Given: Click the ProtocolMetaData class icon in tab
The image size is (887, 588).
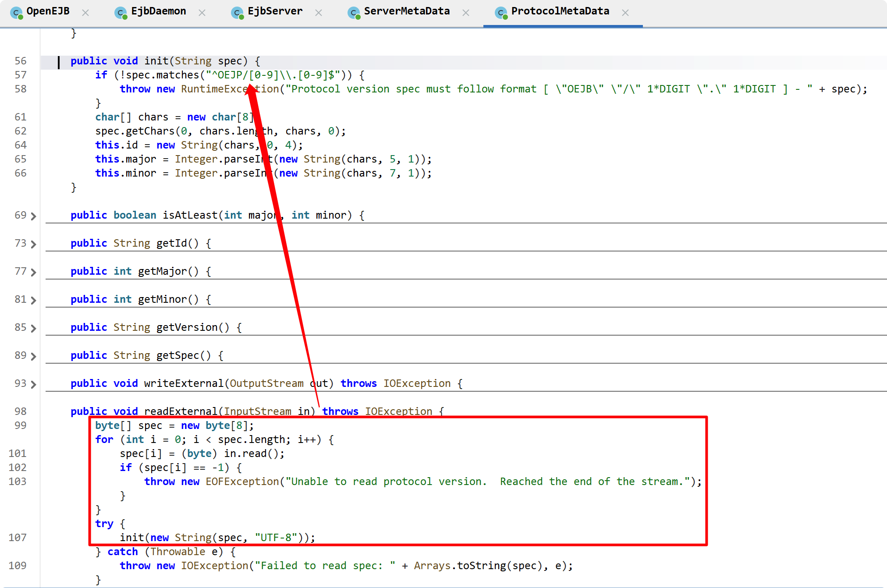Looking at the screenshot, I should tap(501, 13).
